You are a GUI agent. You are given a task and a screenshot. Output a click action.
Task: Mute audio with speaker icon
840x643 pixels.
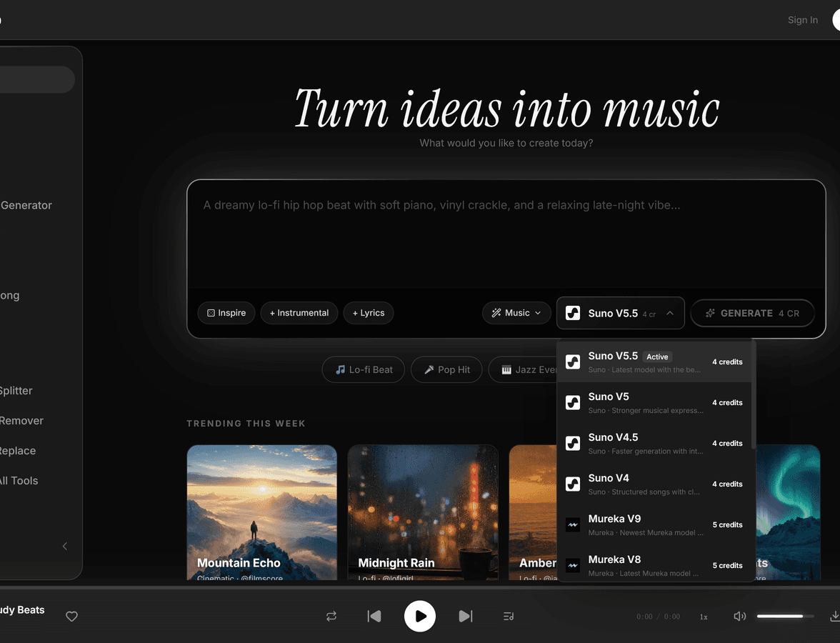[x=739, y=616]
